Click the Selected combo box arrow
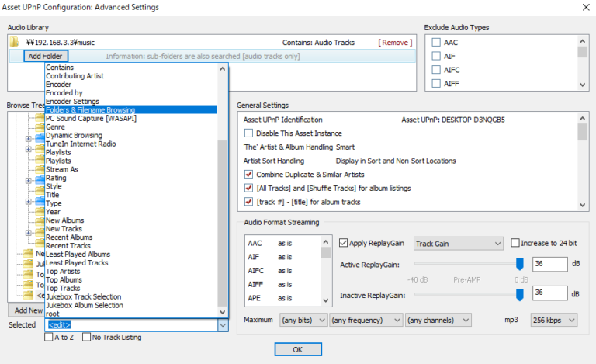 (223, 325)
